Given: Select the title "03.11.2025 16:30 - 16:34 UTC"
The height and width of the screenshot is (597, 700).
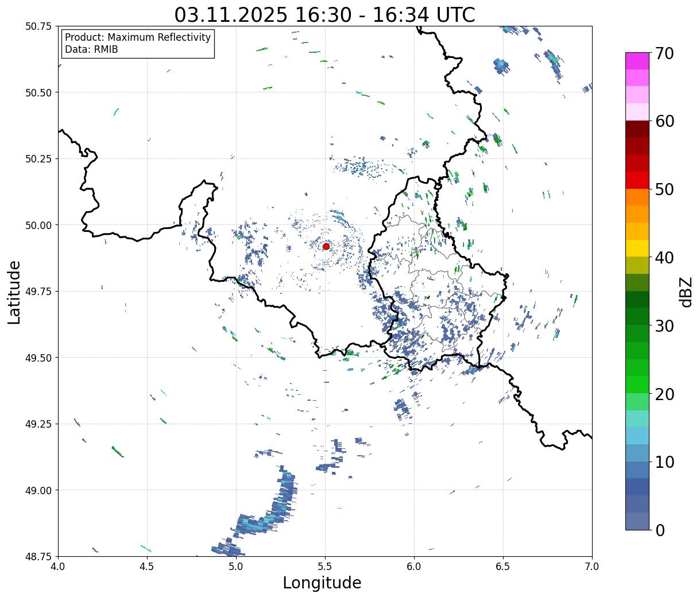Looking at the screenshot, I should [x=324, y=14].
